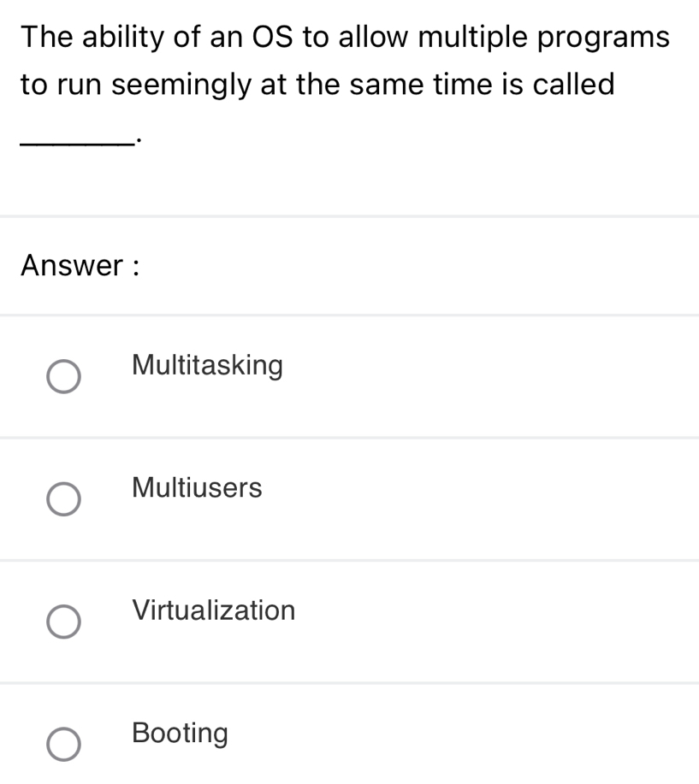This screenshot has height=784, width=699.
Task: Click the word "ability" in the question
Action: (130, 37)
